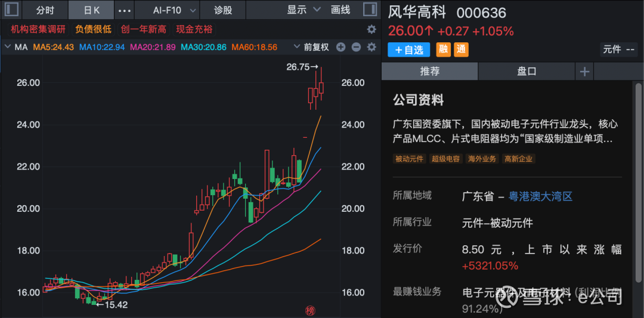This screenshot has height=318, width=644.
Task: Click the orange 融 margin badge
Action: click(444, 50)
